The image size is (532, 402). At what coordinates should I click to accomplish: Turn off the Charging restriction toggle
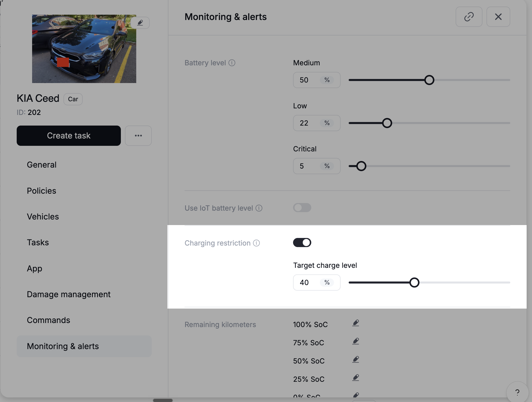[302, 243]
